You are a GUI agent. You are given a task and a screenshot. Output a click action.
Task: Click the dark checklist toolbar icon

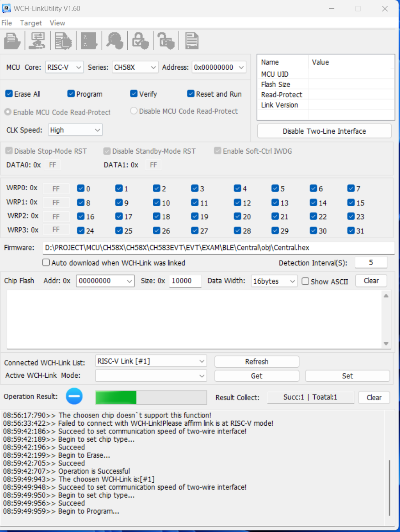coord(89,41)
